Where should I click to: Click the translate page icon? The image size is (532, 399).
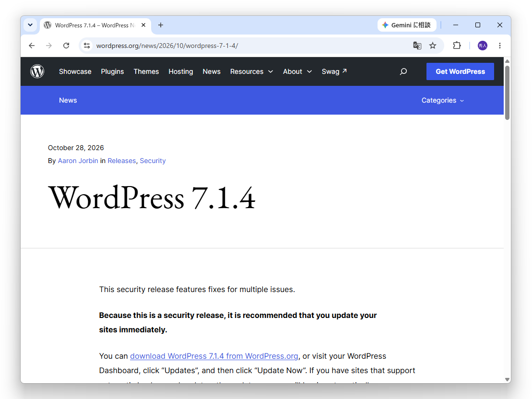point(417,46)
